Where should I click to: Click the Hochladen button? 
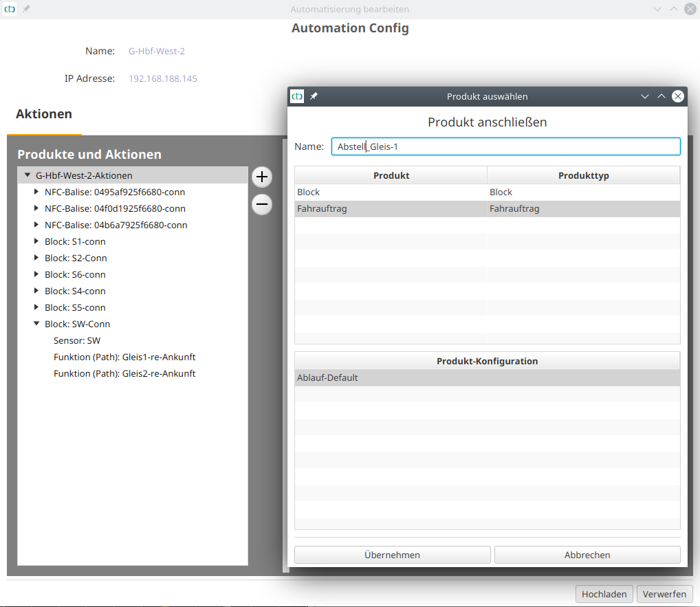pos(604,594)
